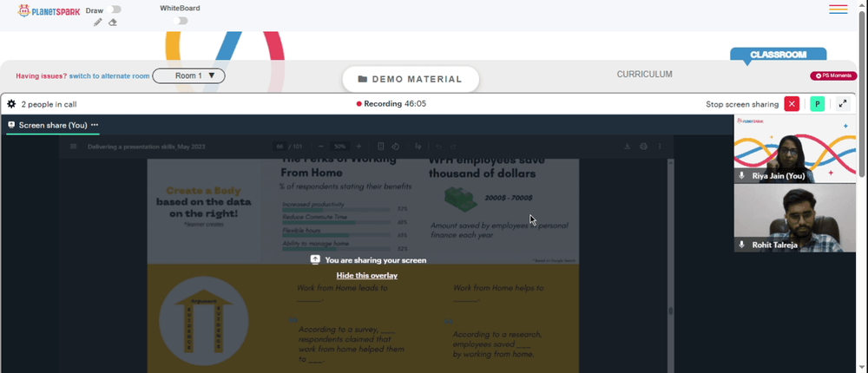Click the PDF page number field
Viewport: 868px width, 373px height.
point(279,146)
